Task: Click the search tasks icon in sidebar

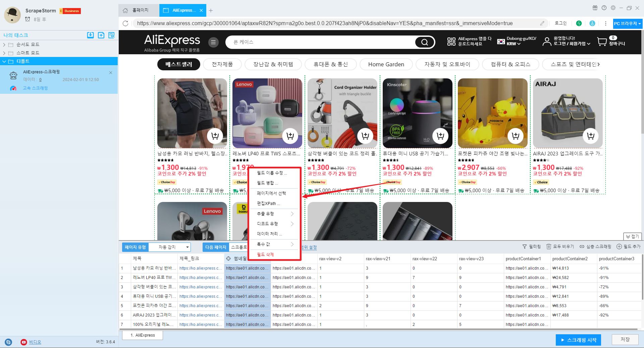Action: click(112, 35)
